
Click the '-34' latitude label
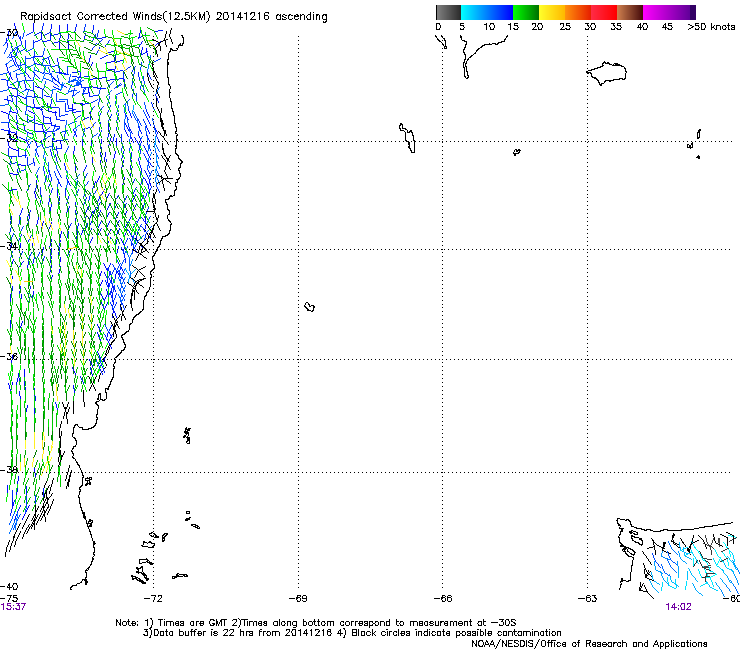pos(9,246)
